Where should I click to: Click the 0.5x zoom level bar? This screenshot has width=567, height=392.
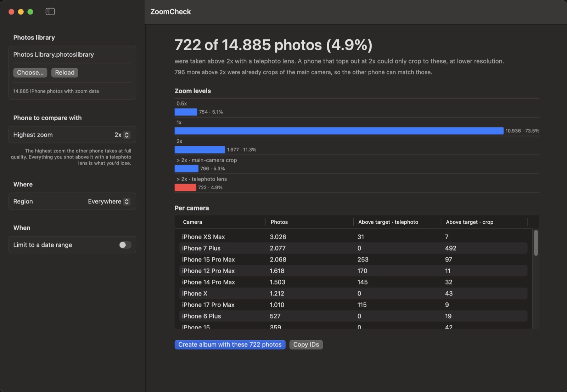(x=186, y=112)
